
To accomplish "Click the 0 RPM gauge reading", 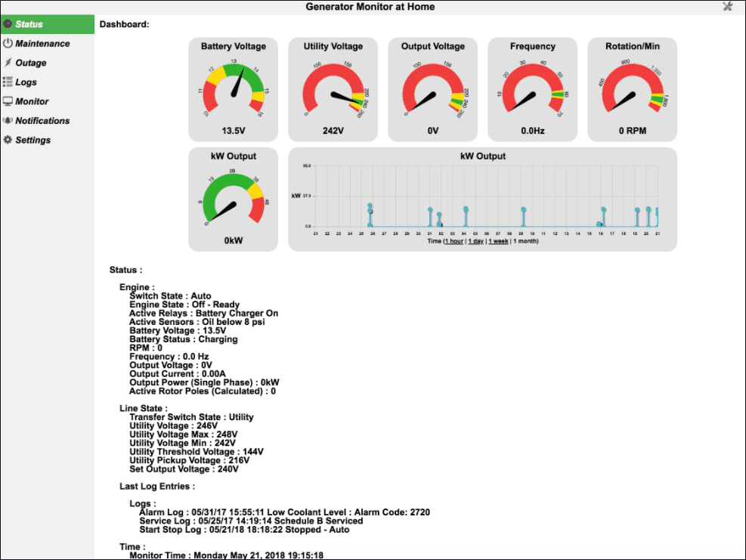I will pos(633,131).
